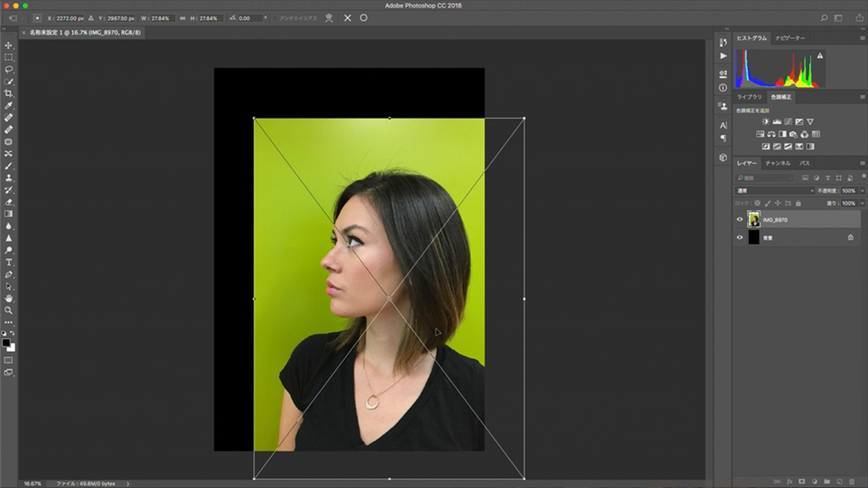This screenshot has height=488, width=868.
Task: Click the foreground color swatch
Action: click(x=6, y=343)
